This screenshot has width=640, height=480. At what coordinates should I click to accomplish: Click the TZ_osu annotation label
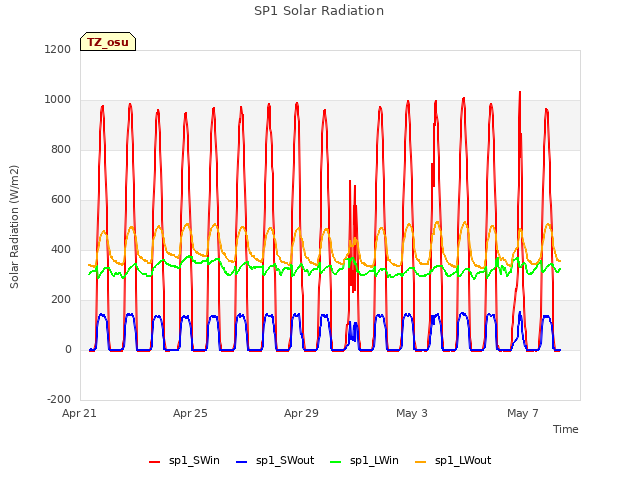pyautogui.click(x=108, y=42)
